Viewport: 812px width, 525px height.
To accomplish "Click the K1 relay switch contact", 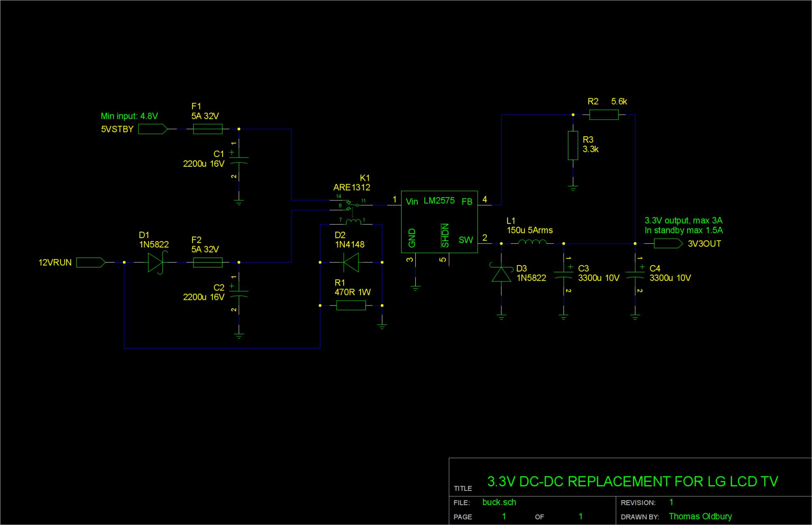I will pyautogui.click(x=352, y=204).
